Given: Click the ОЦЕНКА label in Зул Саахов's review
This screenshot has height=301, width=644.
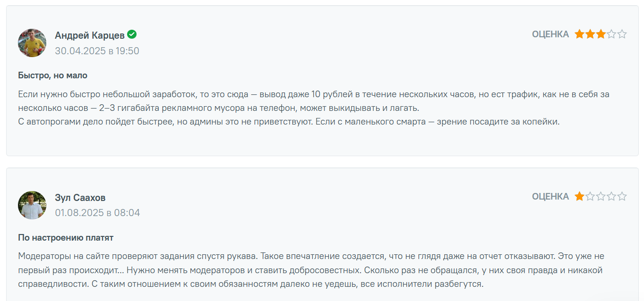Looking at the screenshot, I should click(550, 197).
